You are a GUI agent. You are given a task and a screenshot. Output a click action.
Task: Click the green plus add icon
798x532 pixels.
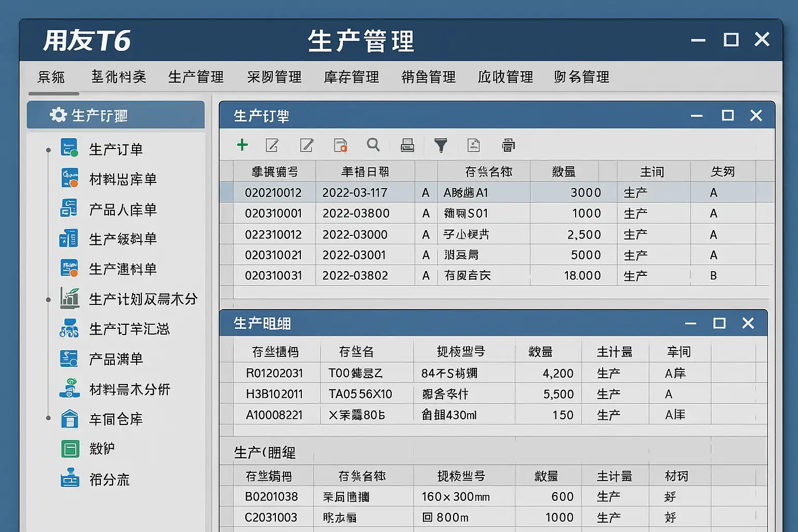click(x=242, y=145)
